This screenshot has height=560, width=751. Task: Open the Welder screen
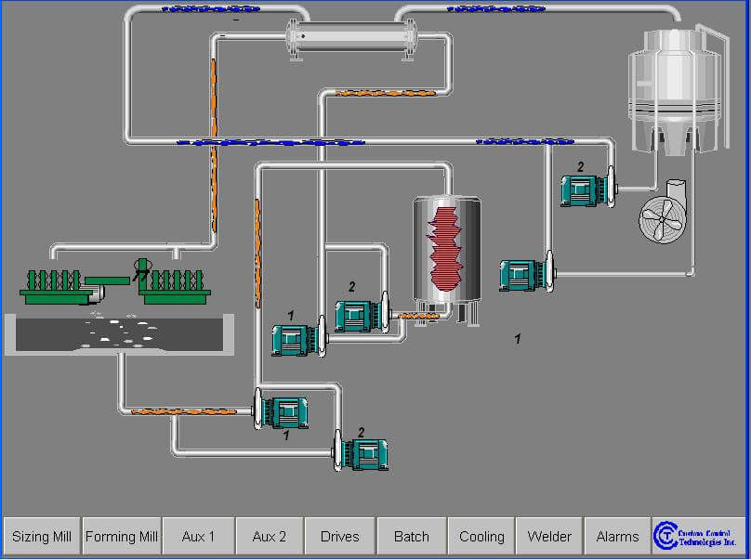pyautogui.click(x=549, y=536)
